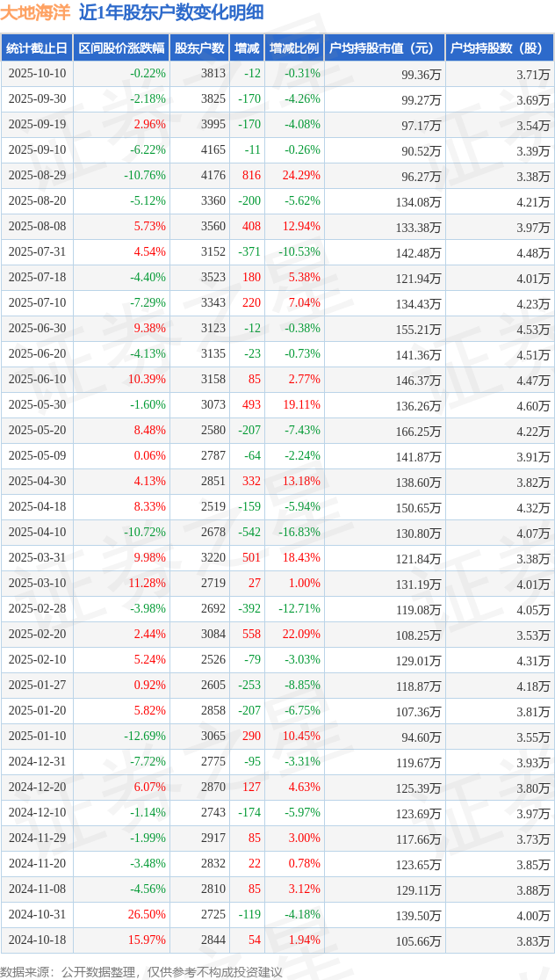Select the 2025-08-29 date row
Screen dimensions: 555x980
pos(37,176)
